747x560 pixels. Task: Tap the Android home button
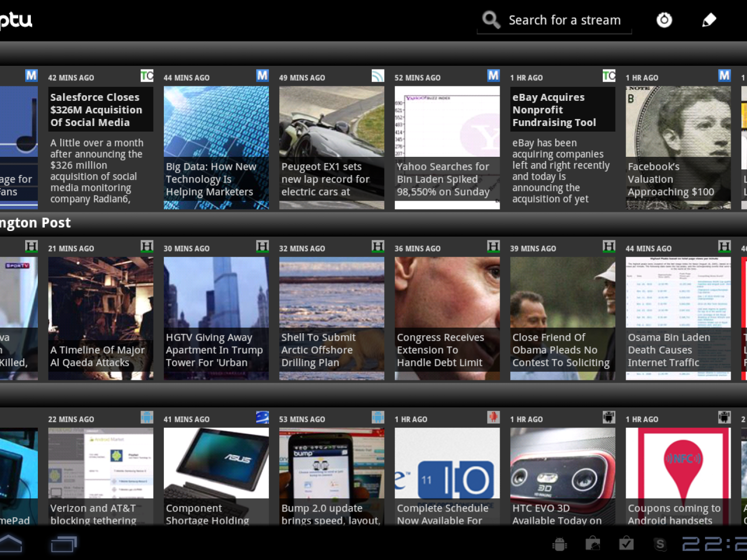[x=11, y=544]
